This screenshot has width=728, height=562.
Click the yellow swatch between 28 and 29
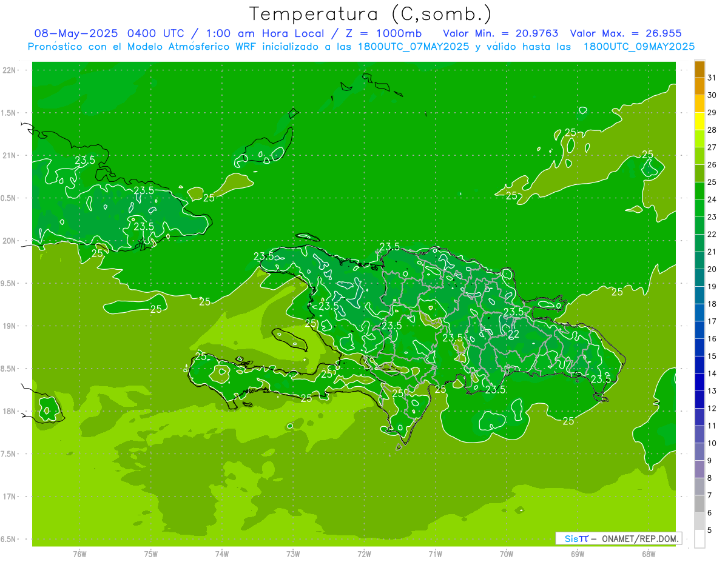coord(699,121)
